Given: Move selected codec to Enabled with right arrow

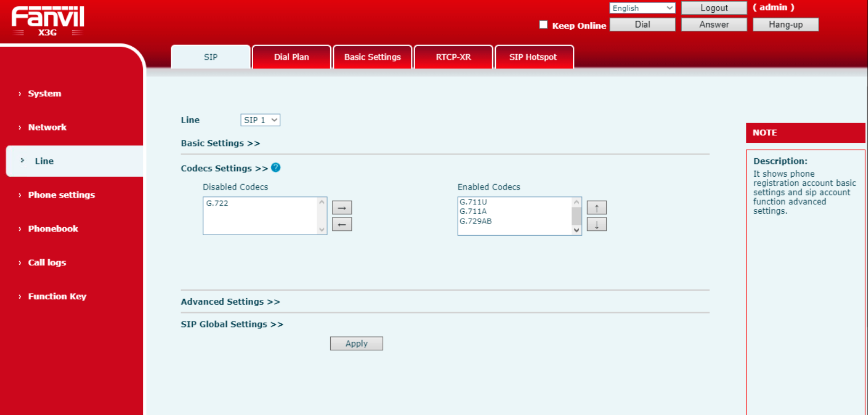Looking at the screenshot, I should pos(342,207).
